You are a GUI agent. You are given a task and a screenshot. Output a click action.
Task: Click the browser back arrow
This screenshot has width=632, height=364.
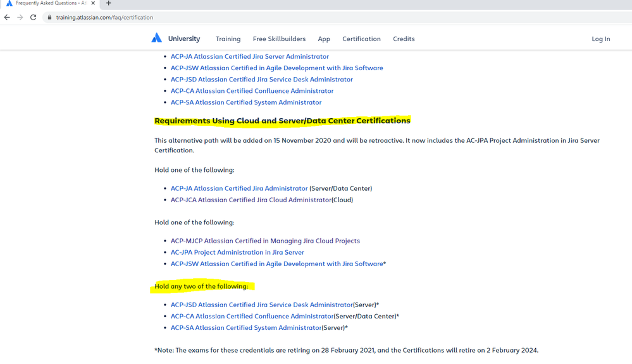pos(7,18)
